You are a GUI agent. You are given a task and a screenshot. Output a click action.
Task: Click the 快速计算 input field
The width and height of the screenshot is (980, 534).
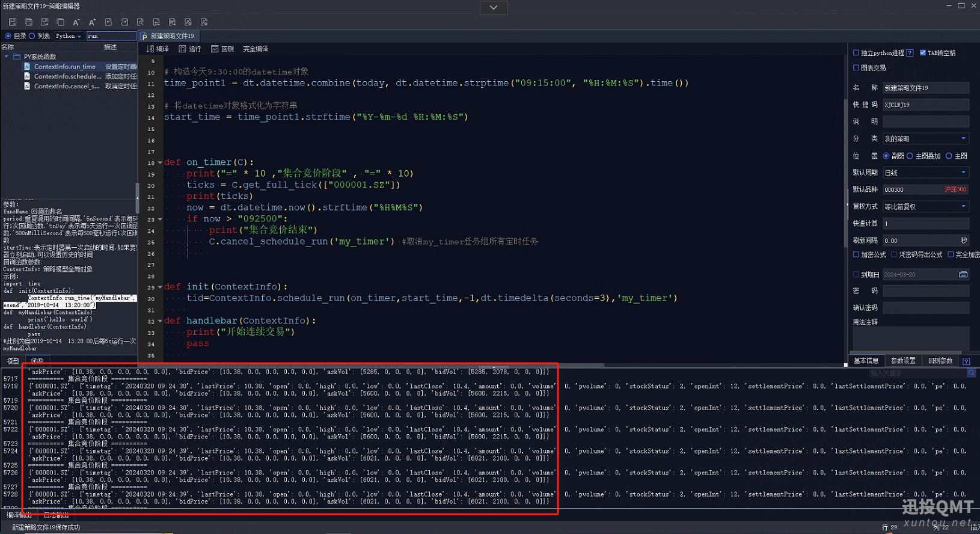[926, 223]
